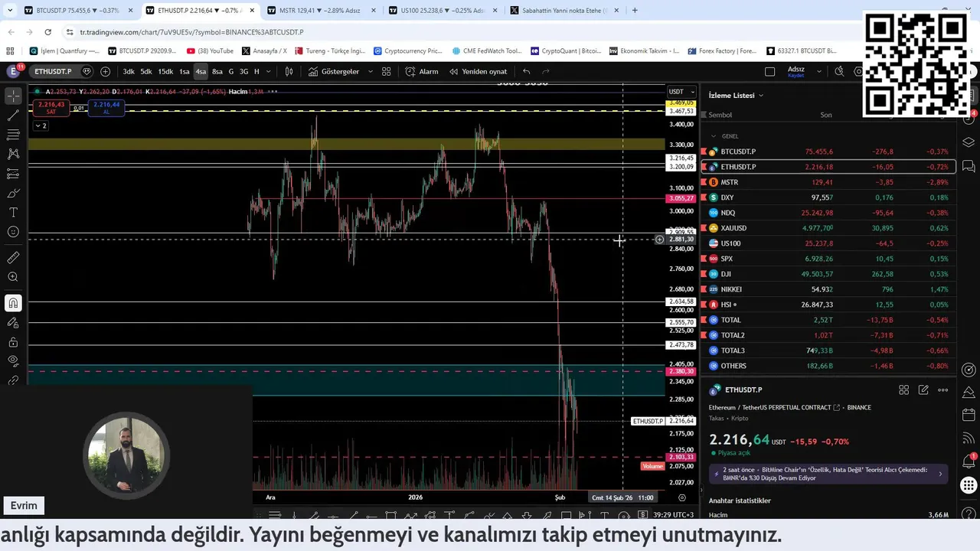This screenshot has height=551, width=980.
Task: Select XAUUSD in watchlist
Action: 828,228
